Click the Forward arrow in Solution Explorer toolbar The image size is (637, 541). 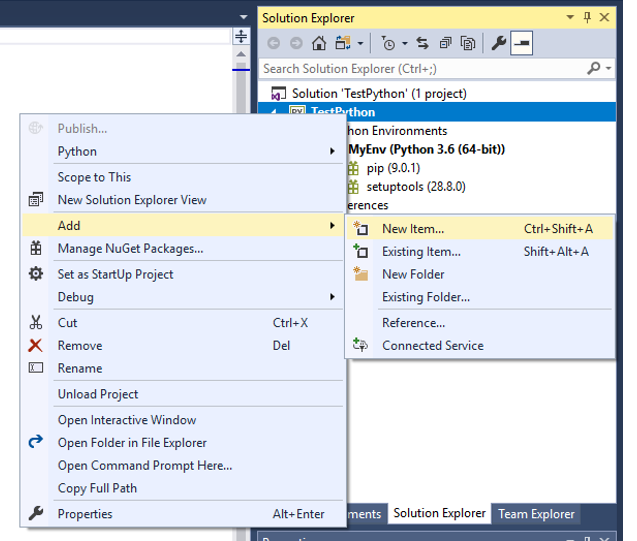click(x=296, y=43)
